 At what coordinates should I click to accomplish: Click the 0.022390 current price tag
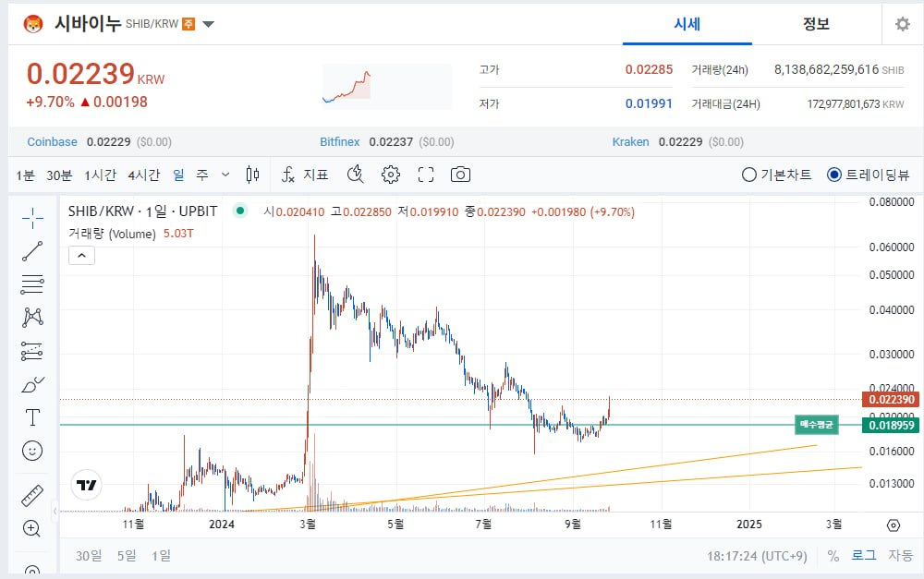click(x=891, y=400)
